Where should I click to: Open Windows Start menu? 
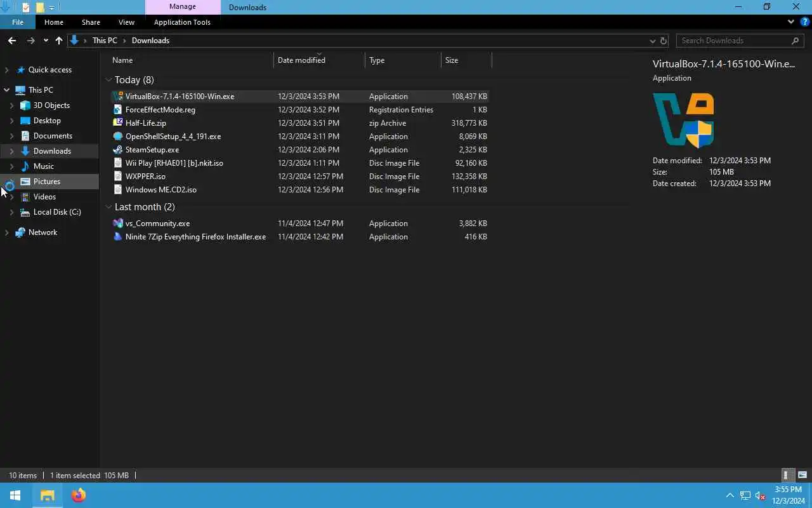point(15,495)
